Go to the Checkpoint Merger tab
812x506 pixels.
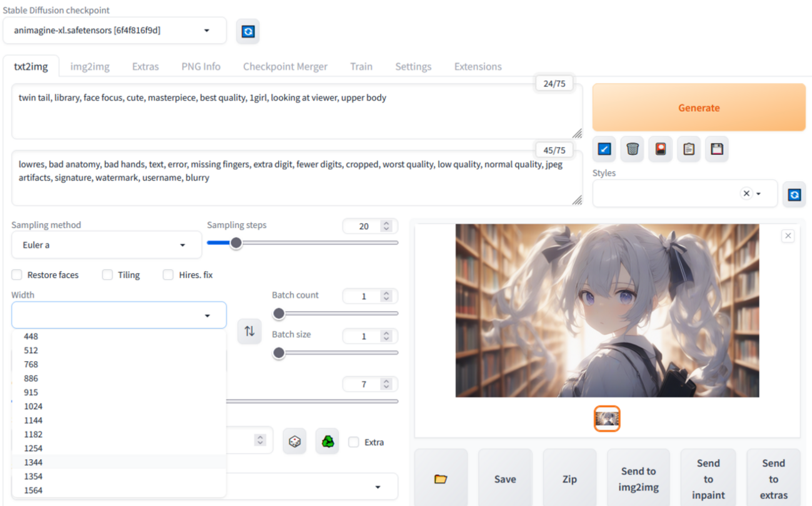pyautogui.click(x=285, y=66)
